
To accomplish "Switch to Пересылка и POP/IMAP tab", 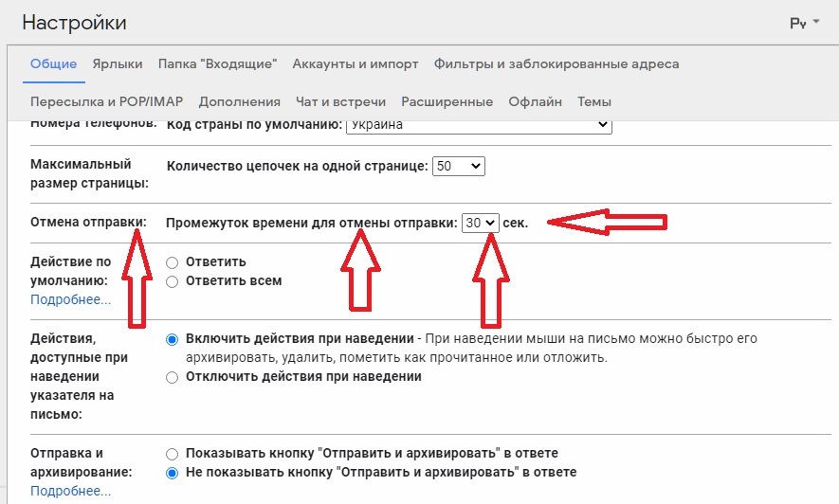I will (106, 101).
